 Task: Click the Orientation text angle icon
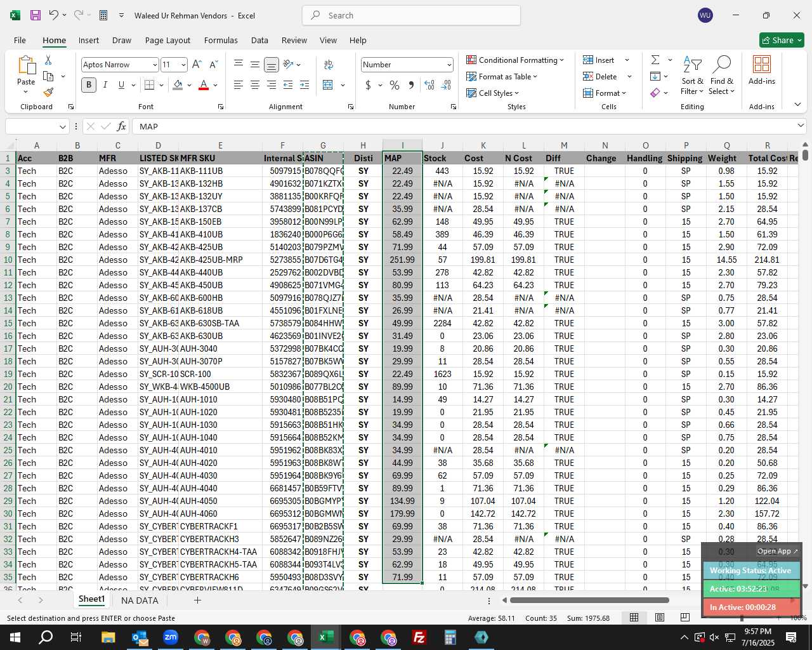click(x=288, y=64)
